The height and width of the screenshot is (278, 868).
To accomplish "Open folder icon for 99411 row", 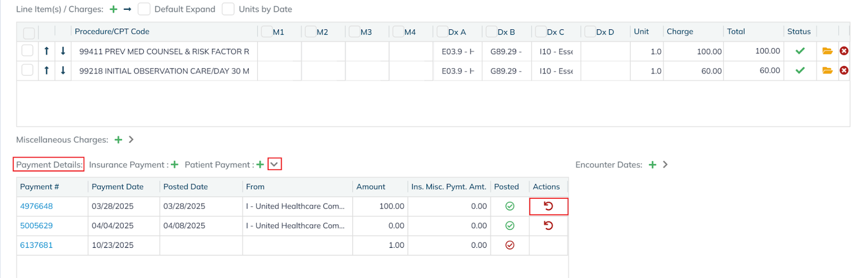I will [827, 51].
